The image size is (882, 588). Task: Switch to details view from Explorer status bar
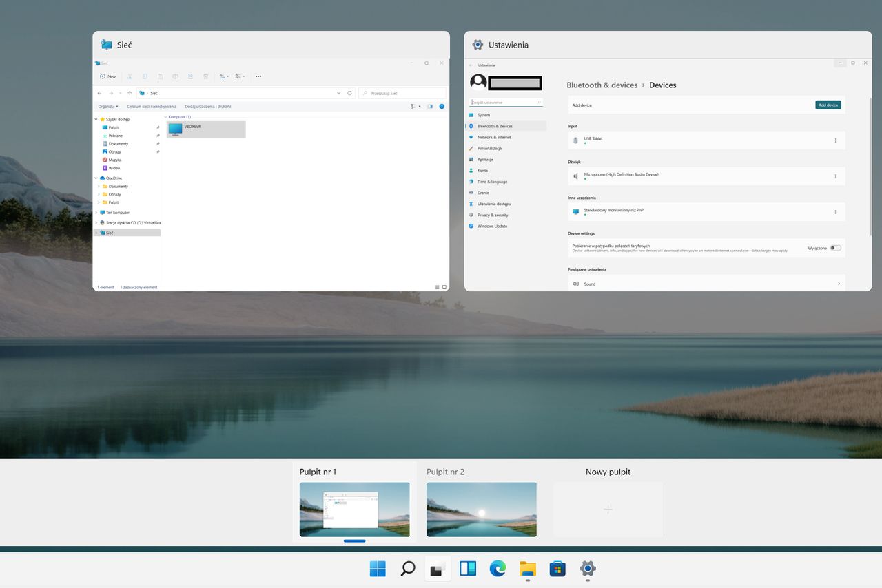(437, 287)
